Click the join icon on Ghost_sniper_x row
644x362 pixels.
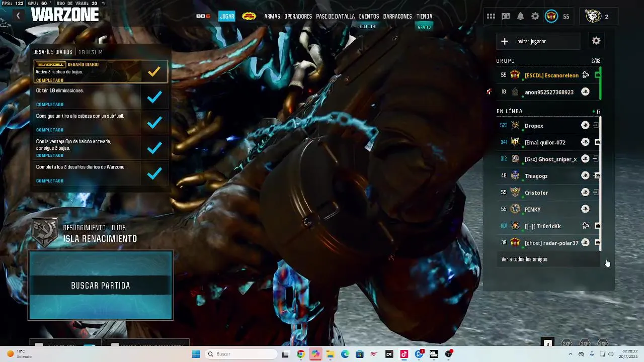596,159
